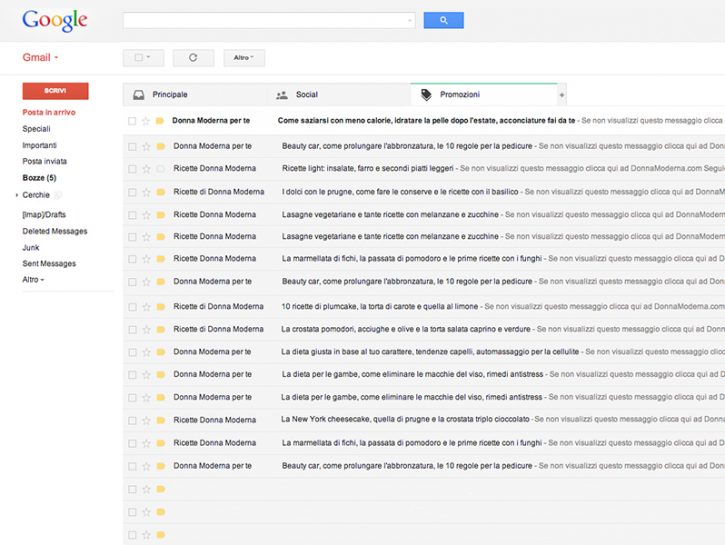The height and width of the screenshot is (545, 725).
Task: Open search options arrow in search box
Action: (x=410, y=20)
